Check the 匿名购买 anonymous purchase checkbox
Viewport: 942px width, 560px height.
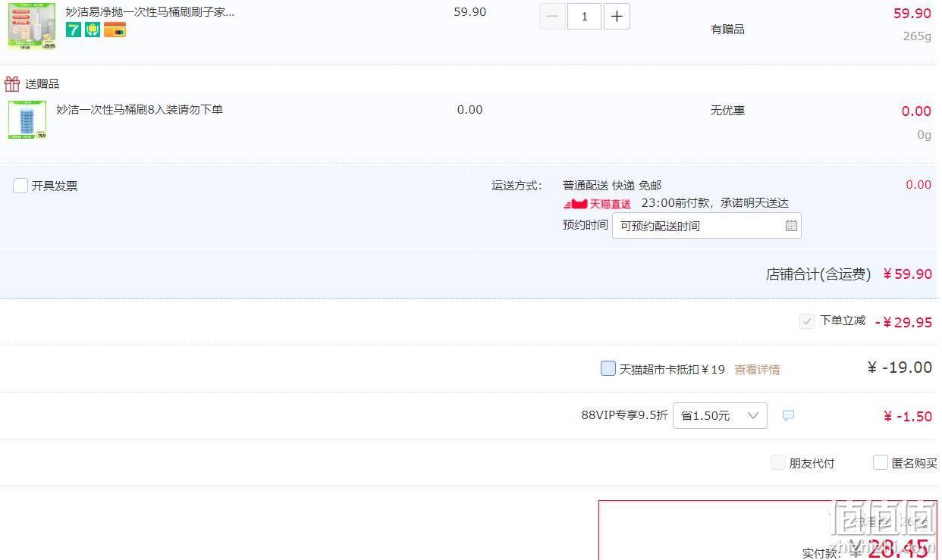point(881,462)
